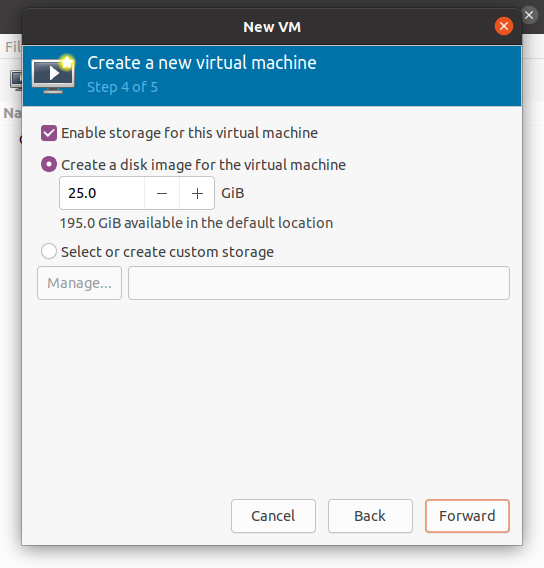Click the 195.0 GiB available label
This screenshot has height=568, width=544.
tap(196, 223)
